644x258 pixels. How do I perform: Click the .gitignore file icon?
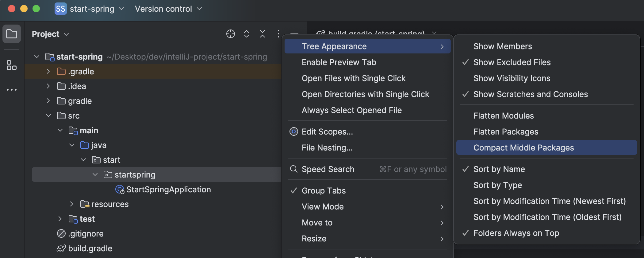pyautogui.click(x=61, y=233)
